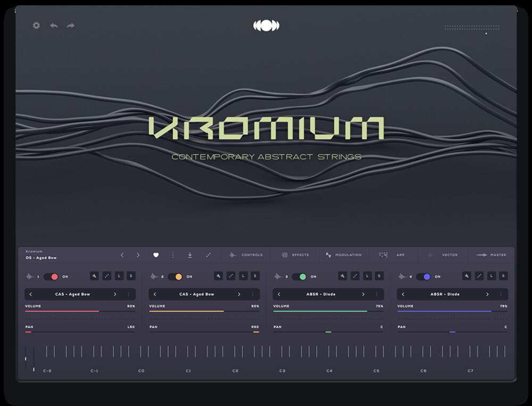Solo channel 3 with its S button
Image resolution: width=532 pixels, height=406 pixels.
tap(378, 275)
